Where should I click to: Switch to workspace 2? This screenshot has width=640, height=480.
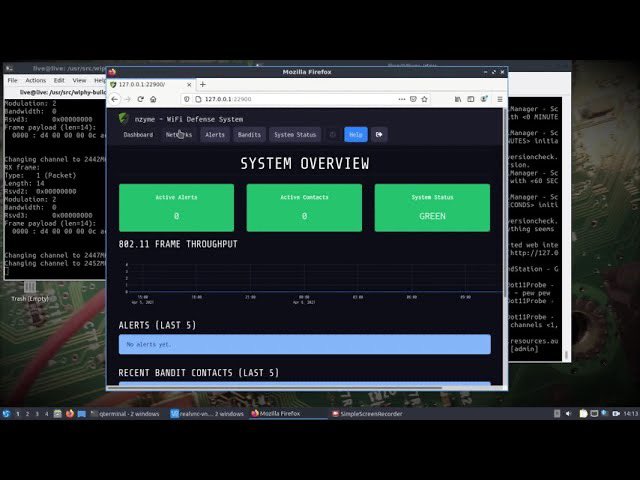click(27, 413)
